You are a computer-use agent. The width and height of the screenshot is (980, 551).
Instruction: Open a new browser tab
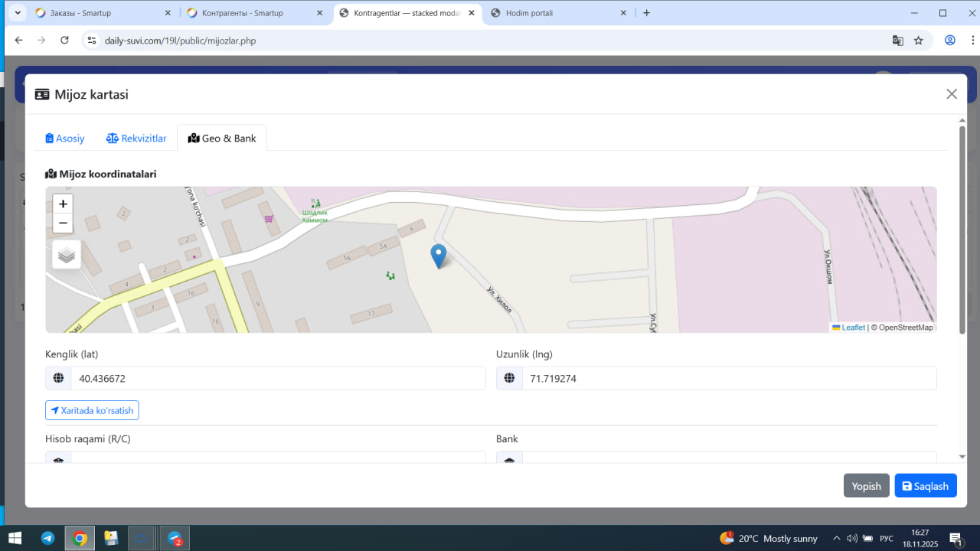[647, 13]
